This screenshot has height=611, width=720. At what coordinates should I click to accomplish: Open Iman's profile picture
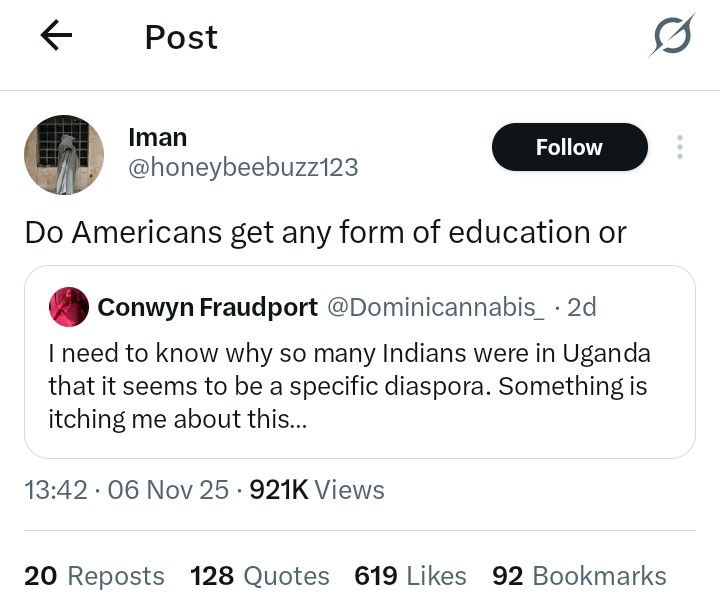[x=64, y=154]
